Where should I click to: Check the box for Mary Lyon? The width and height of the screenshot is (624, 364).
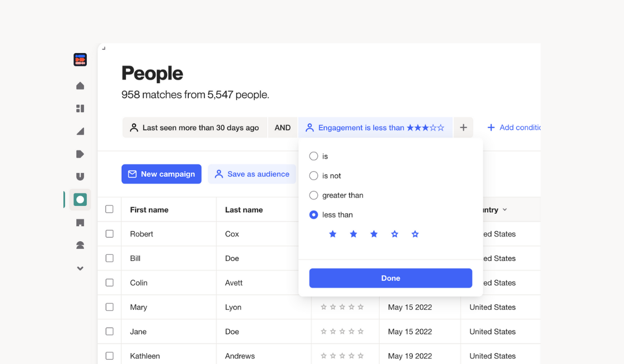pyautogui.click(x=109, y=307)
